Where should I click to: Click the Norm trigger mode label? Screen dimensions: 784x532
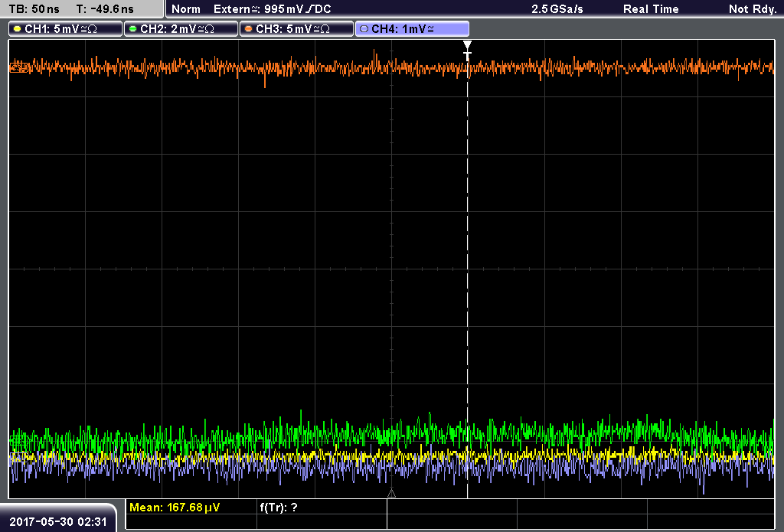point(186,9)
